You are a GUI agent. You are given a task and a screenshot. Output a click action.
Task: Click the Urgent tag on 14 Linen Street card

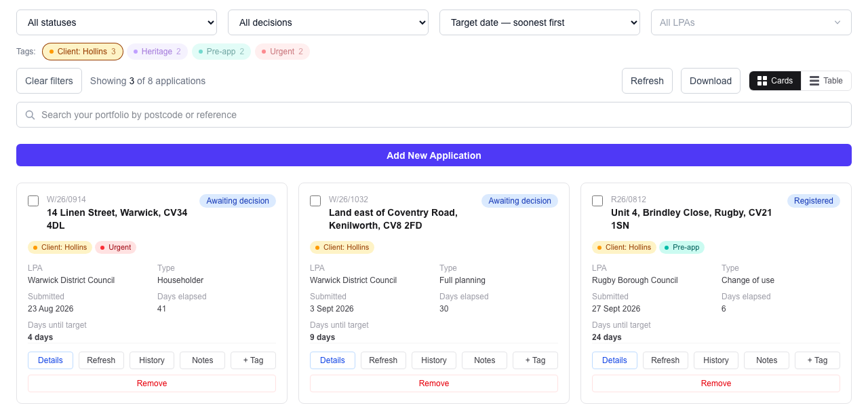coord(115,247)
